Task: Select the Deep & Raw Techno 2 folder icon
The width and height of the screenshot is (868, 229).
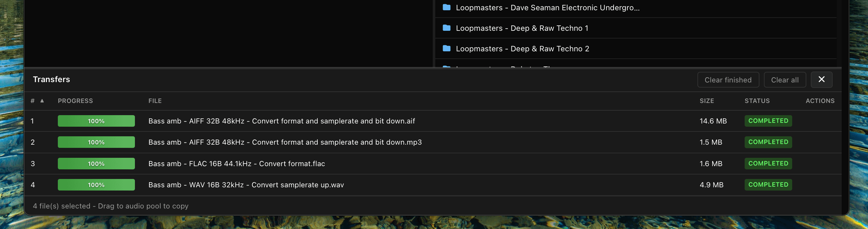Action: [447, 48]
